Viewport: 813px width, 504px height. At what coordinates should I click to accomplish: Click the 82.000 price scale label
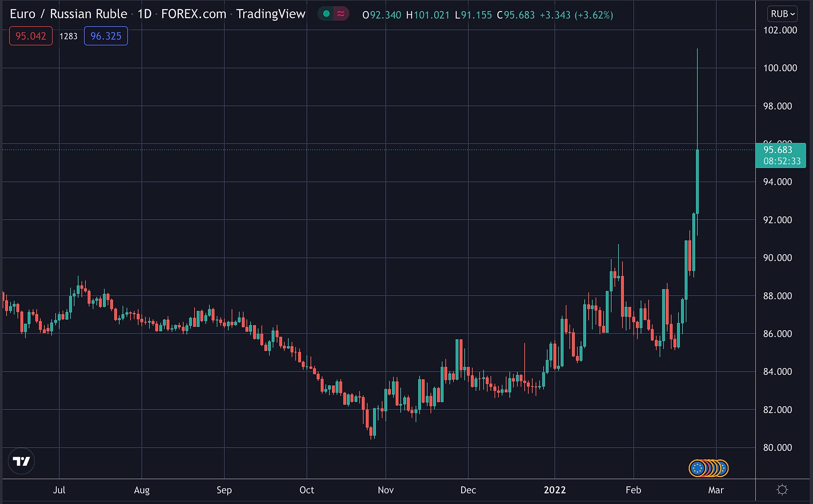(777, 410)
